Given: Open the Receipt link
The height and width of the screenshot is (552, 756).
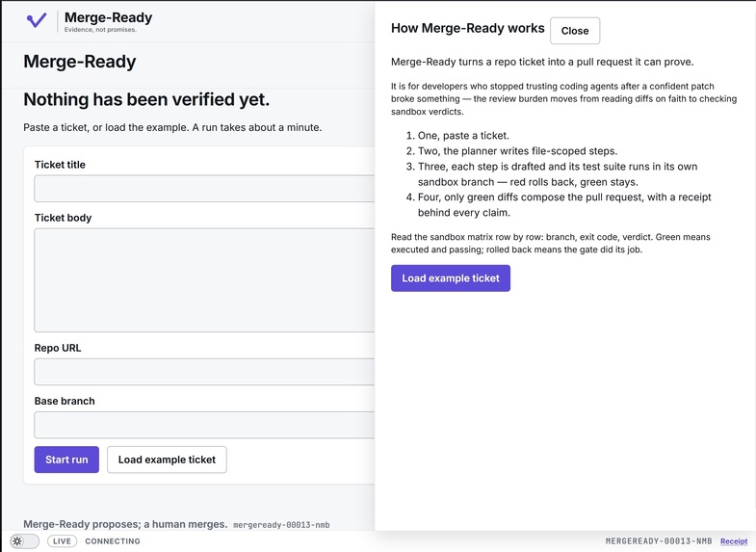Looking at the screenshot, I should (733, 541).
